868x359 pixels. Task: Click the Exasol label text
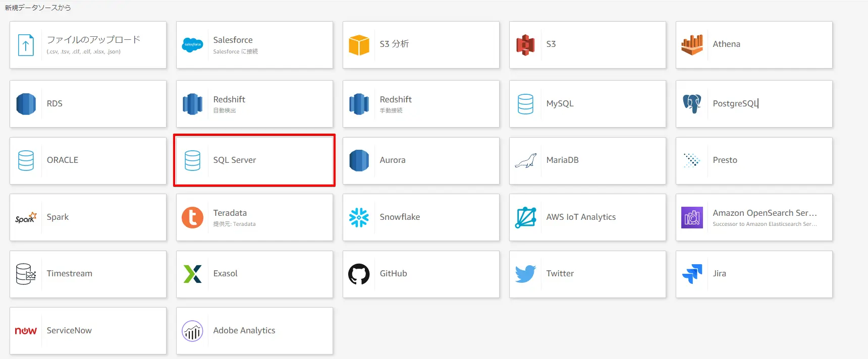(x=226, y=273)
